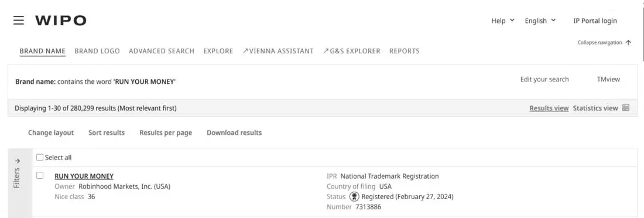The height and width of the screenshot is (218, 644).
Task: Open the Help dropdown
Action: tap(503, 21)
